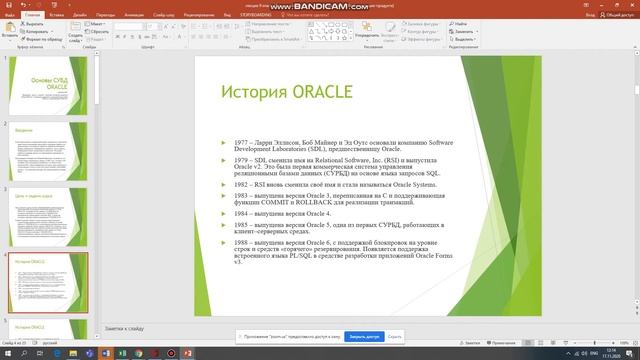
Task: Open the Файл tab
Action: (10, 15)
